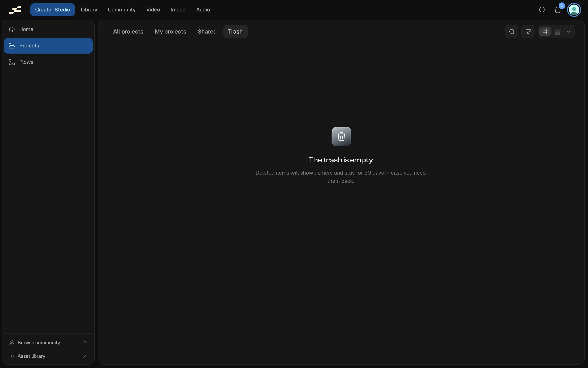Select the Trash tab
Viewport: 588px width, 368px height.
coord(235,32)
